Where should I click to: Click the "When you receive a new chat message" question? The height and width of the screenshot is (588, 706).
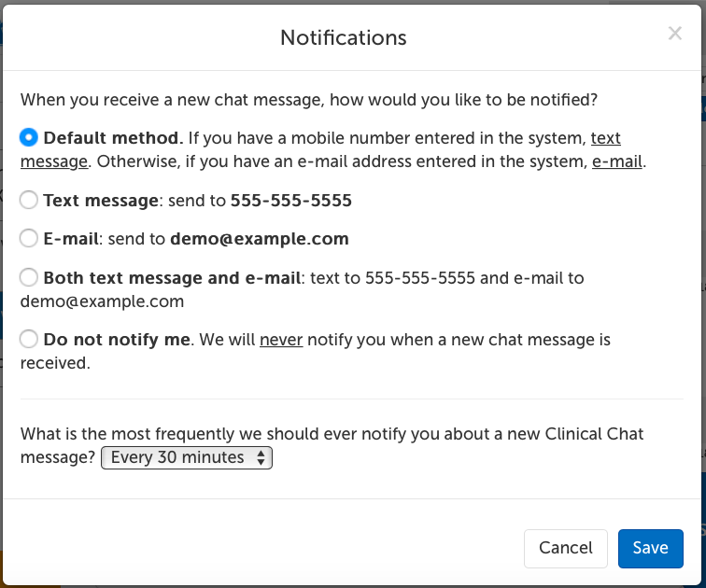click(308, 99)
